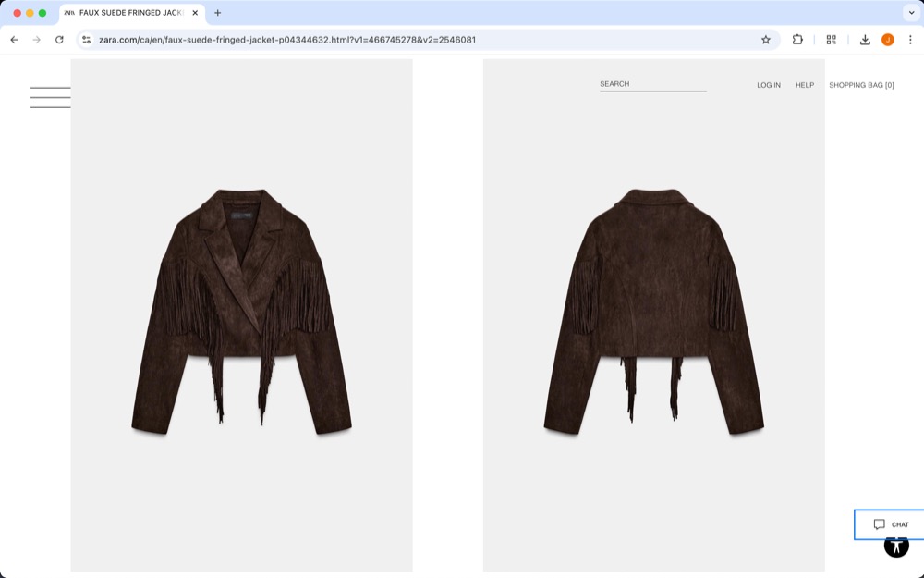Open the Zara hamburger navigation menu
924x578 pixels.
point(50,96)
